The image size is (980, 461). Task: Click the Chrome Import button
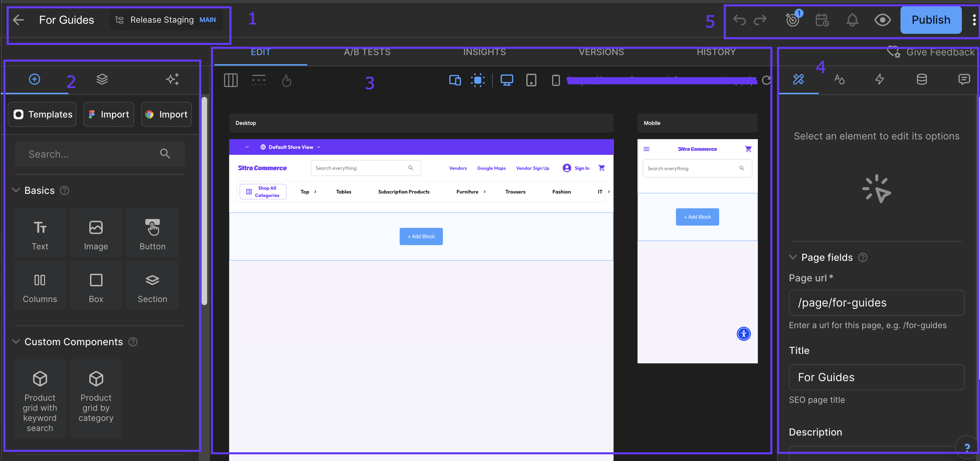point(167,114)
